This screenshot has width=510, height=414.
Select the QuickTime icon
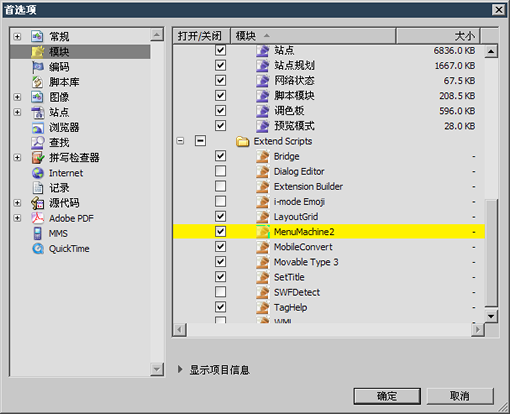[x=38, y=249]
